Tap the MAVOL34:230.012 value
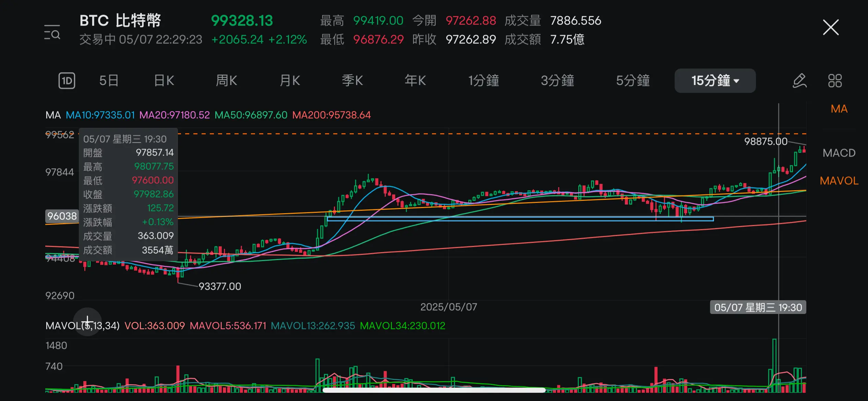This screenshot has height=401, width=868. tap(402, 326)
